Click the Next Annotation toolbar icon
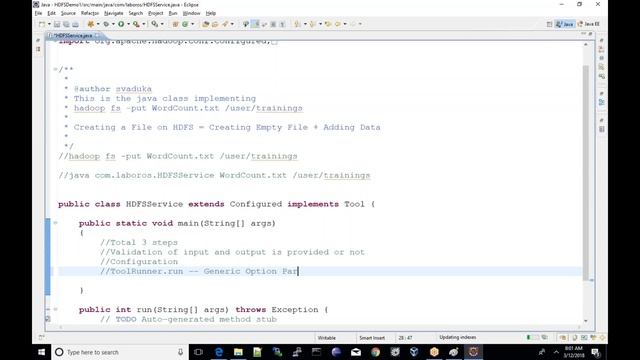The image size is (640, 360). pos(297,24)
